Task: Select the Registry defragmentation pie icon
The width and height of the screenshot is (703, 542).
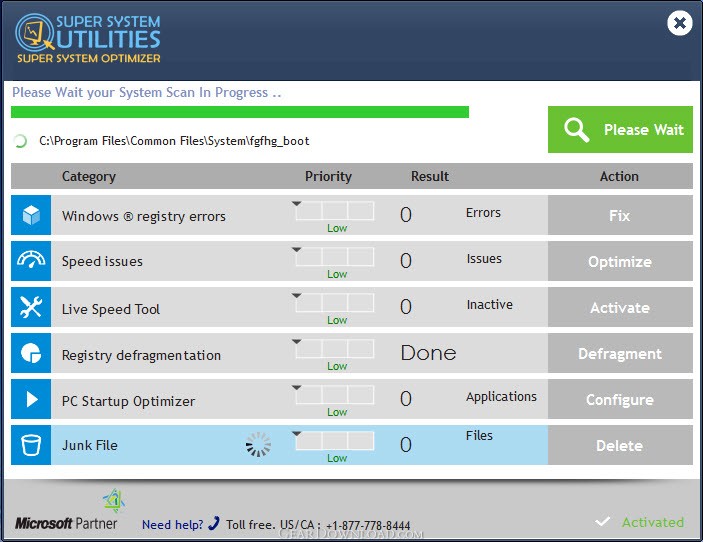Action: point(31,354)
